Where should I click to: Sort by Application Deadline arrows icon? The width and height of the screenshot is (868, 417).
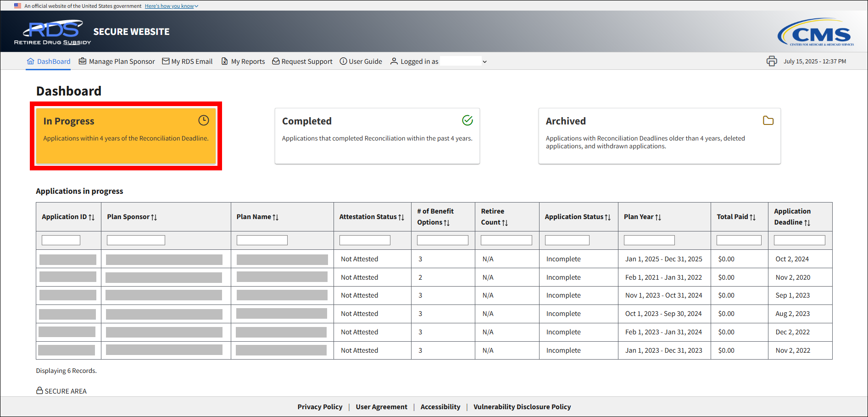pos(807,223)
